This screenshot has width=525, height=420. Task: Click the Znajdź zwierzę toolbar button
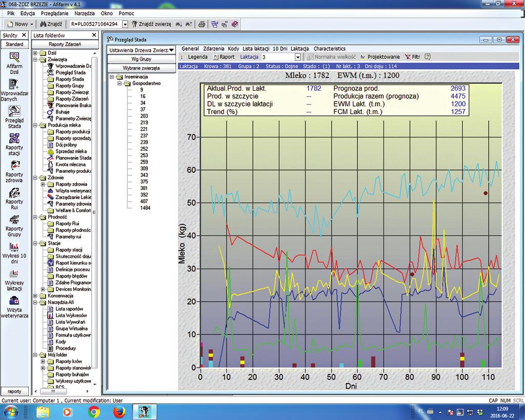(x=151, y=24)
